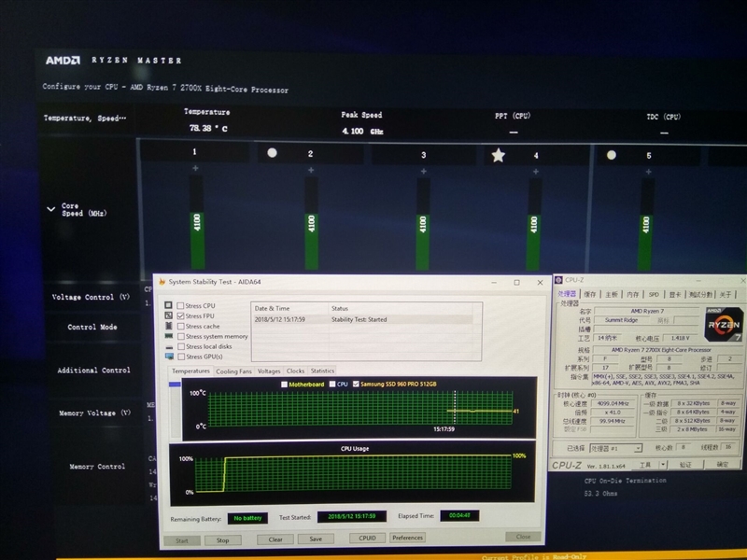The height and width of the screenshot is (560, 747).
Task: Click the AMD Ryzen Master logo
Action: coord(63,61)
